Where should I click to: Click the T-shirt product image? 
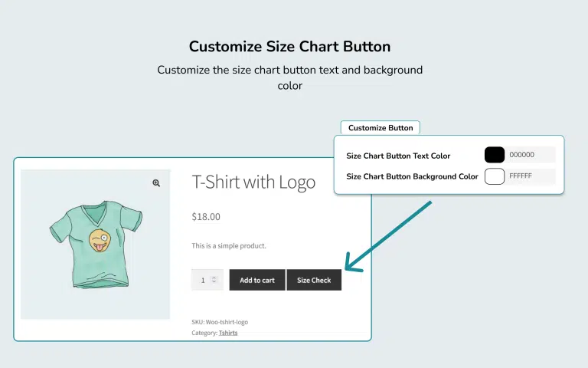click(95, 244)
